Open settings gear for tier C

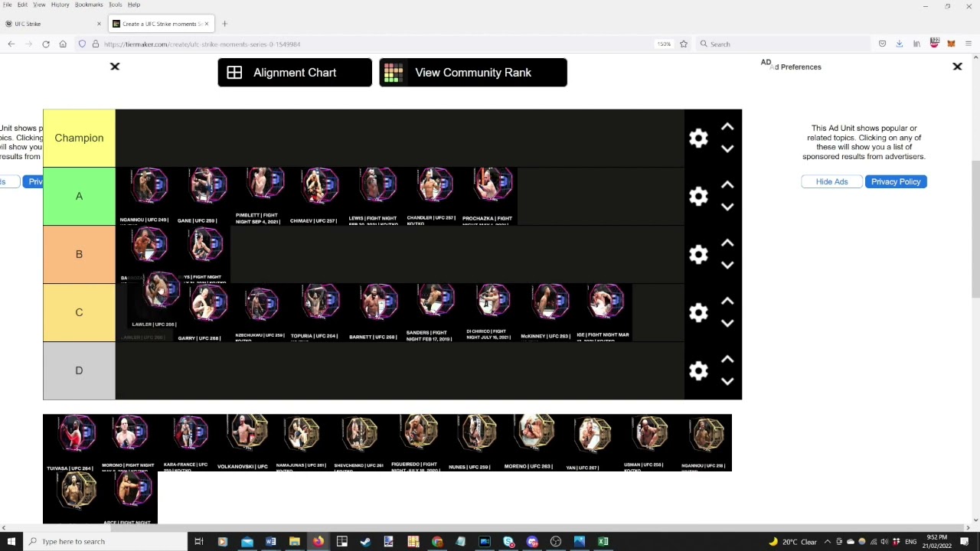[698, 313]
